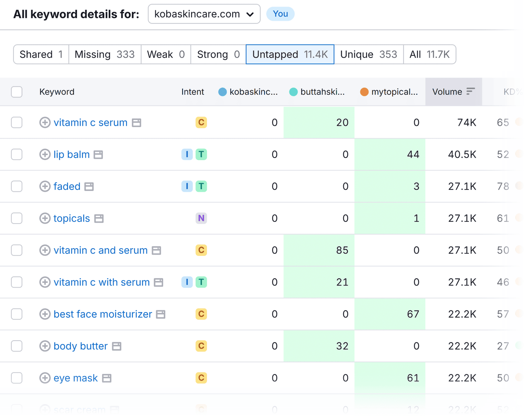Open the 'topicals' keyword link

pyautogui.click(x=72, y=218)
